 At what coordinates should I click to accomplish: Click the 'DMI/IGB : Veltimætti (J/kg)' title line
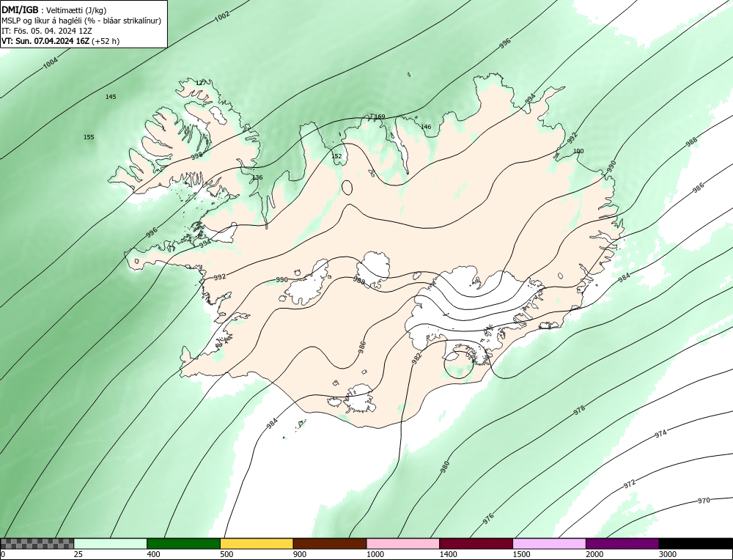pyautogui.click(x=54, y=10)
